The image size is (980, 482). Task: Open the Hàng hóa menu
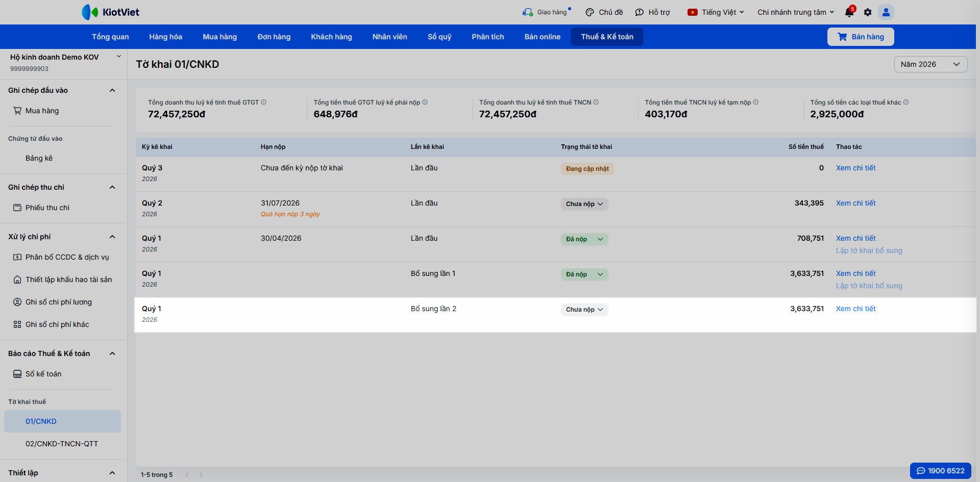(165, 37)
